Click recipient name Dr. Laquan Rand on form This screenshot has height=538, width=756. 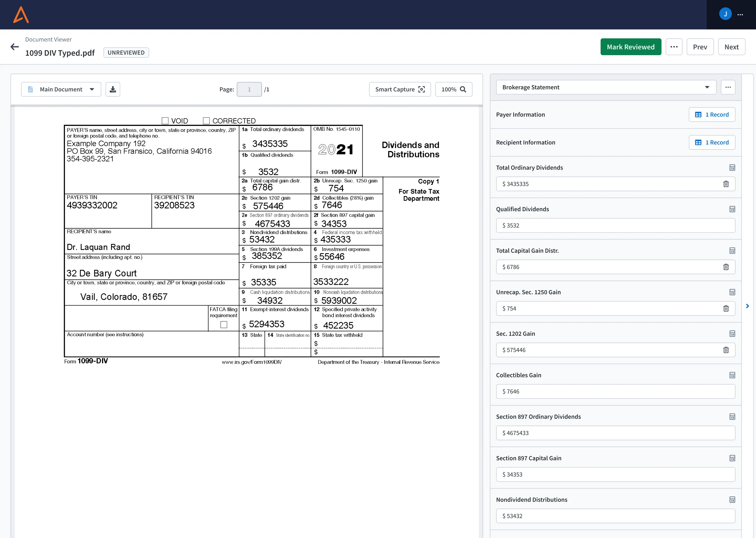(98, 247)
